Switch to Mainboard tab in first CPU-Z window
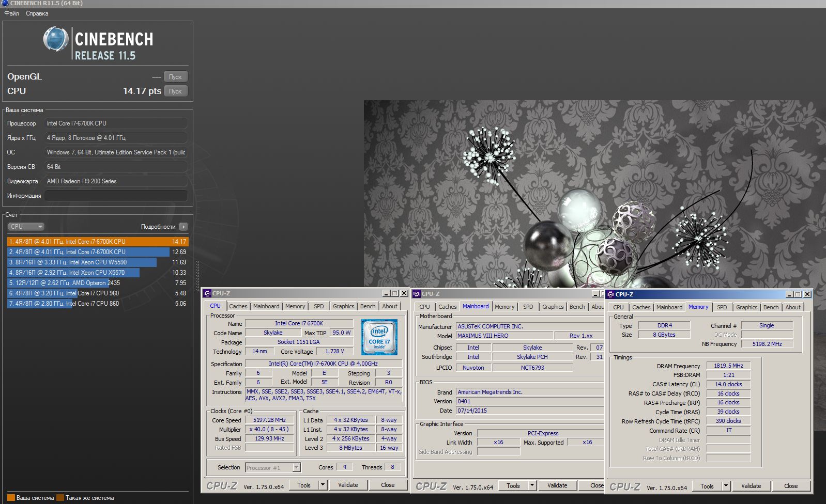 pyautogui.click(x=266, y=306)
